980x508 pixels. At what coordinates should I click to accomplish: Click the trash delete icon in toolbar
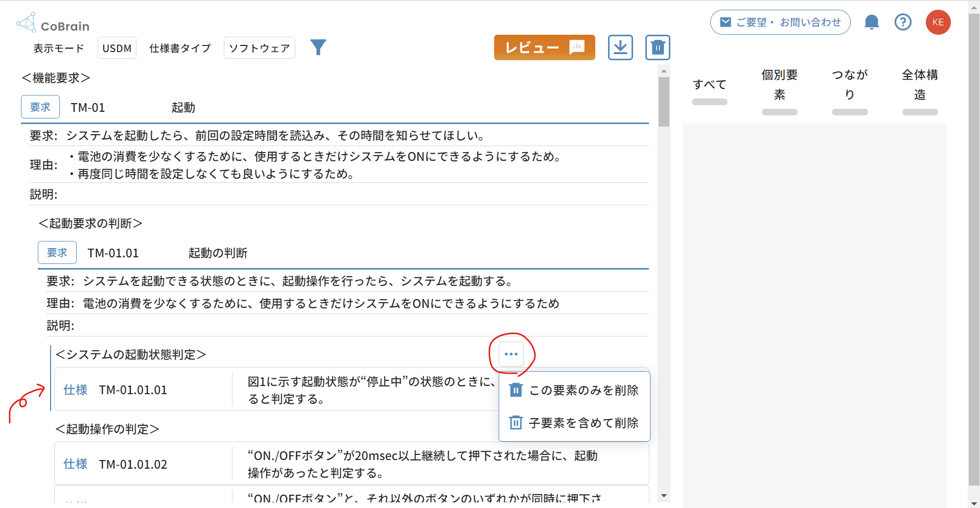[x=658, y=47]
